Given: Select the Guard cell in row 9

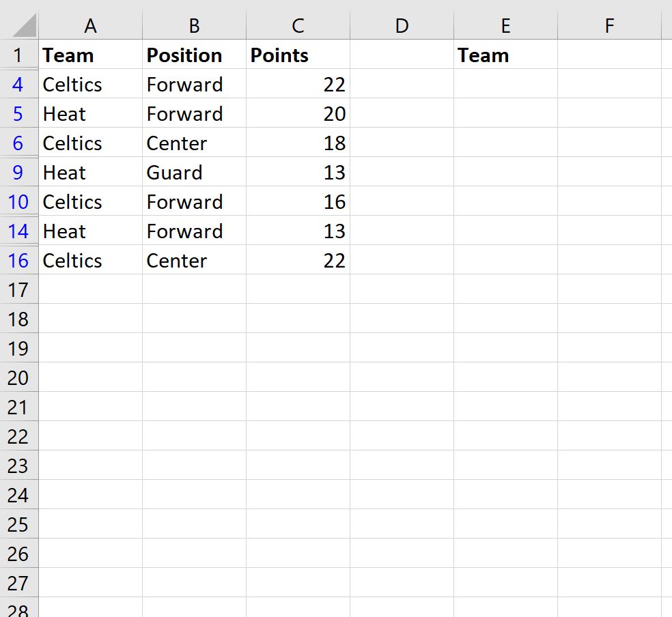Looking at the screenshot, I should coord(194,172).
